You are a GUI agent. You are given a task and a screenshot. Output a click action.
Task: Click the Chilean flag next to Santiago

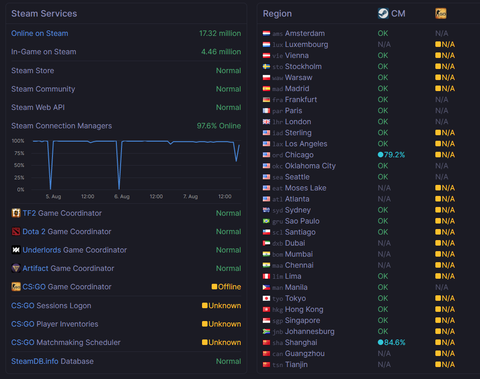[266, 232]
